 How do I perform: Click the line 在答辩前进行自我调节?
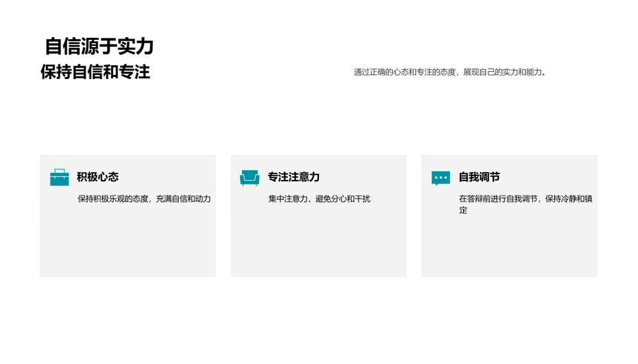tap(498, 199)
